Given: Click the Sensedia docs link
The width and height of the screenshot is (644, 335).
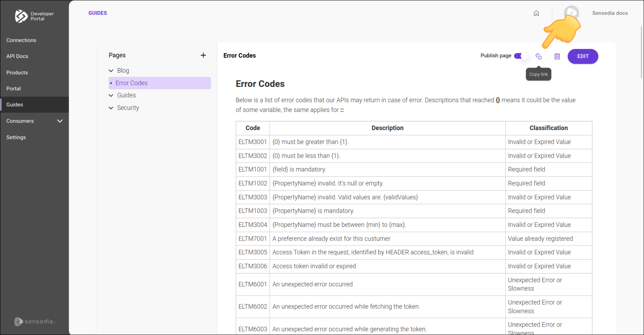Looking at the screenshot, I should [x=609, y=13].
